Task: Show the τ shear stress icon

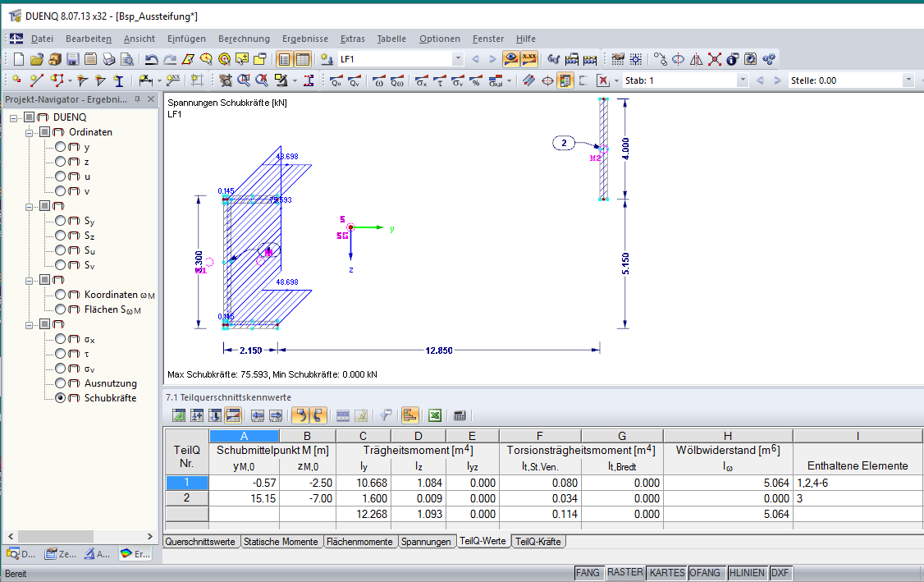Action: 440,80
